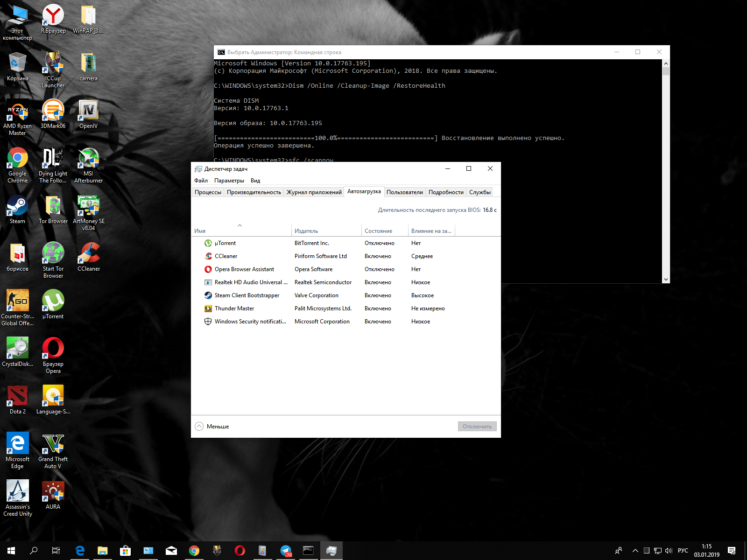Click the Opera icon in taskbar
Viewport: 747px width, 560px height.
240,551
